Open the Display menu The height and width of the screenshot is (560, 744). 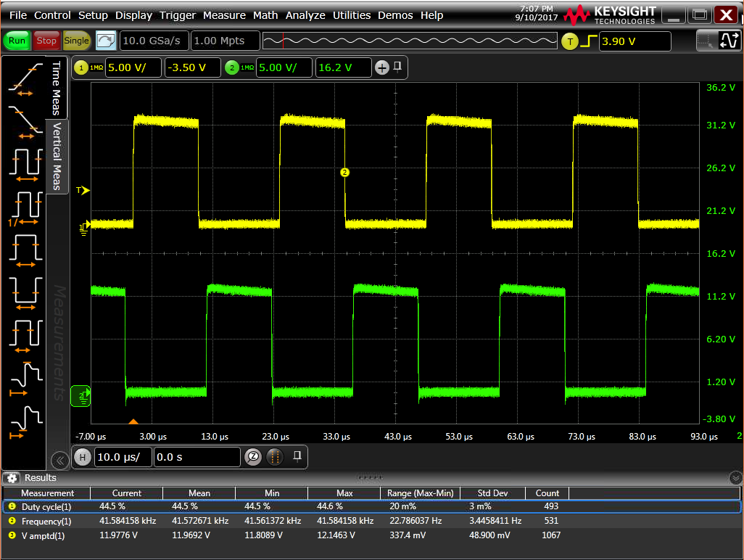(134, 15)
